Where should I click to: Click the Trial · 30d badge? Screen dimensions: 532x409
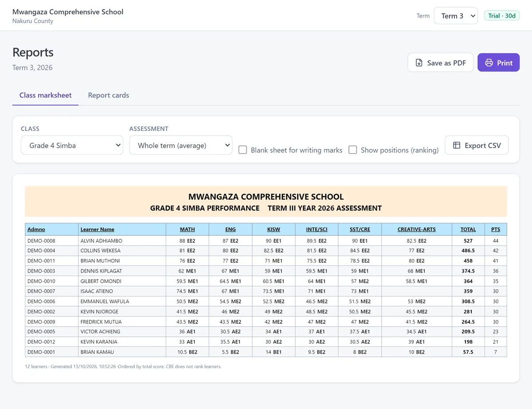click(502, 16)
